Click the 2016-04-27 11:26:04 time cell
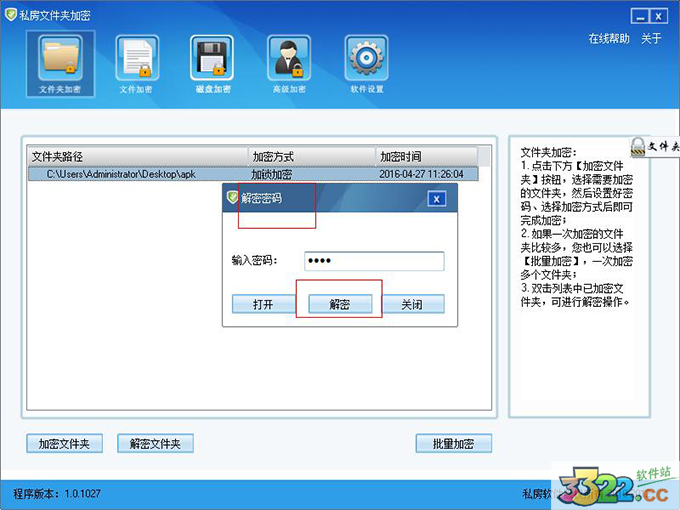This screenshot has width=680, height=510. [x=422, y=174]
